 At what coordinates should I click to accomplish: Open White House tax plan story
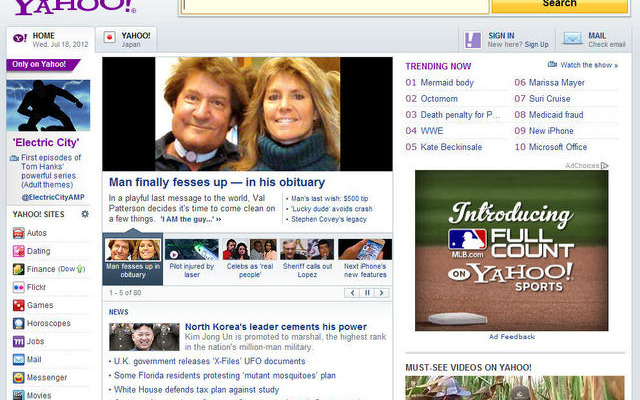196,390
